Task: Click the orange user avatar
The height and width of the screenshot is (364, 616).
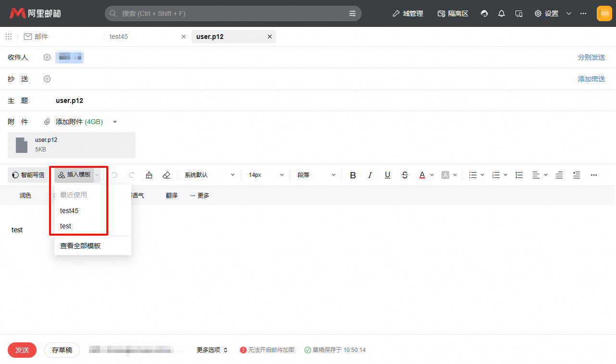Action: click(604, 13)
